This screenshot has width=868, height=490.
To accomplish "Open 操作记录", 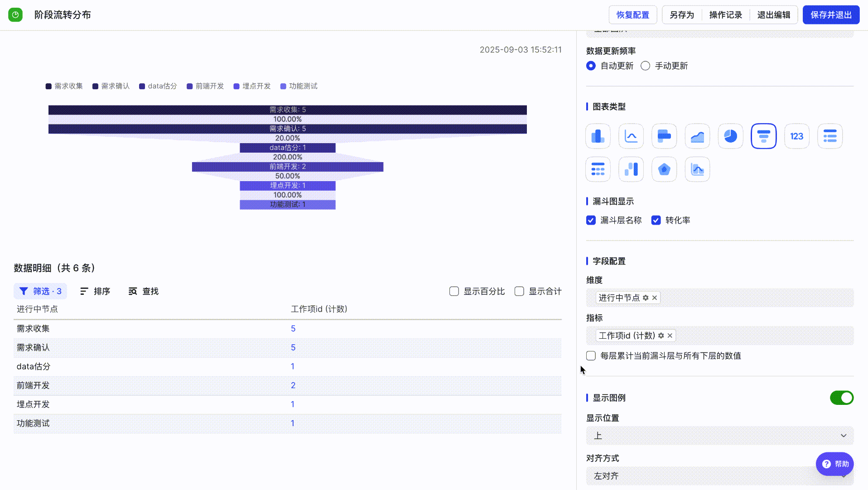I will pyautogui.click(x=725, y=15).
